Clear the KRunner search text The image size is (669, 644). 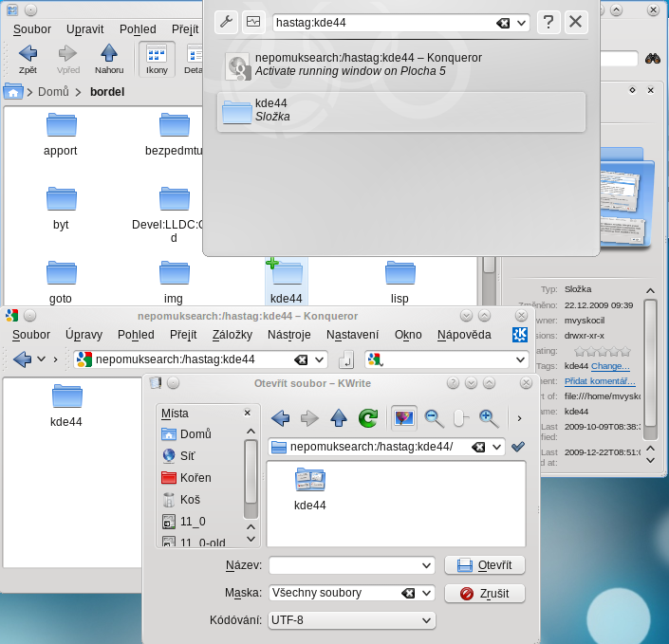(503, 23)
